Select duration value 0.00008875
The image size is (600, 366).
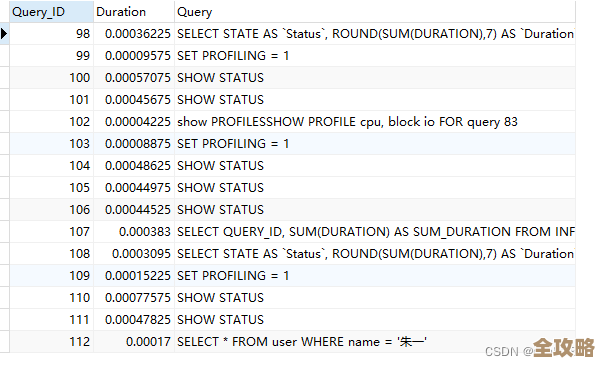point(138,144)
